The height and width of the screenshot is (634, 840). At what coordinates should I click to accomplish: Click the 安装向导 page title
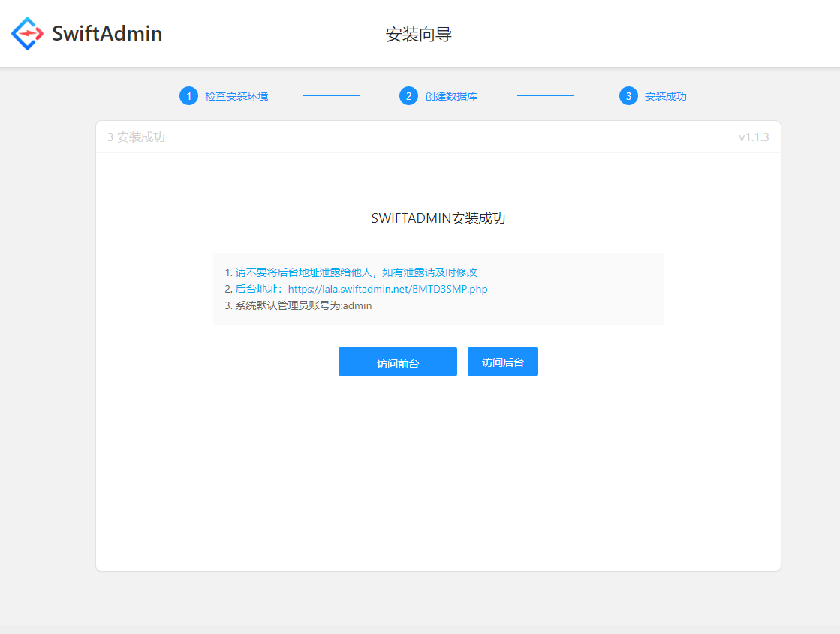(419, 35)
